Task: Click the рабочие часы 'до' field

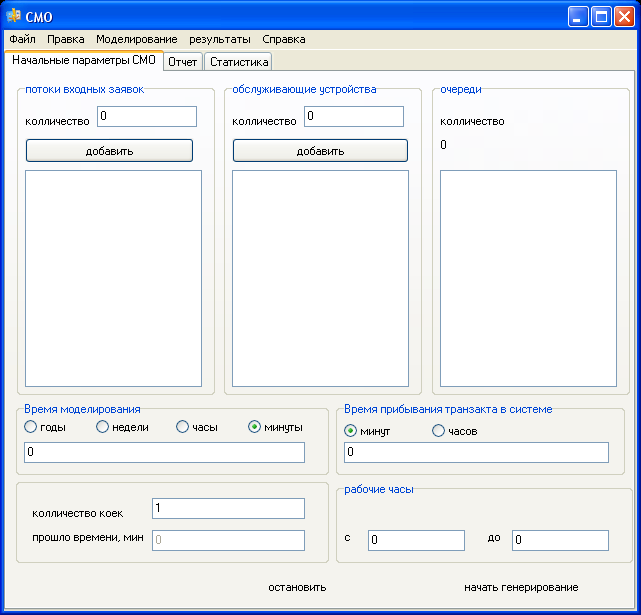Action: point(560,541)
